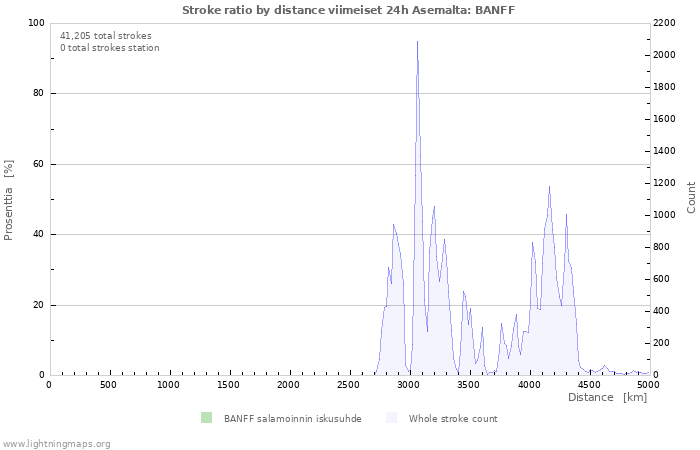Viewport: 700px width, 450px height.
Task: Click the 3000 tick label on distance axis
Action: pos(409,385)
